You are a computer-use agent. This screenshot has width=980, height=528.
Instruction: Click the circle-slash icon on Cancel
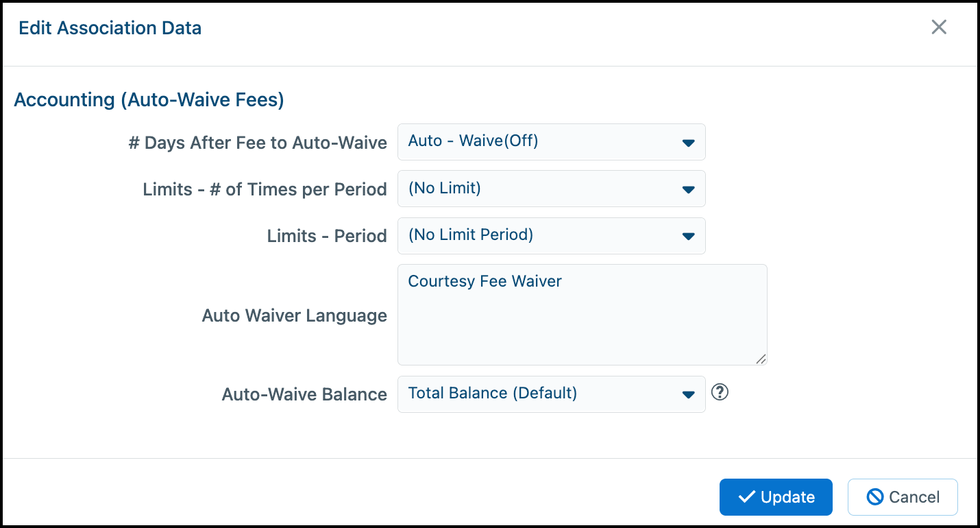(x=875, y=497)
